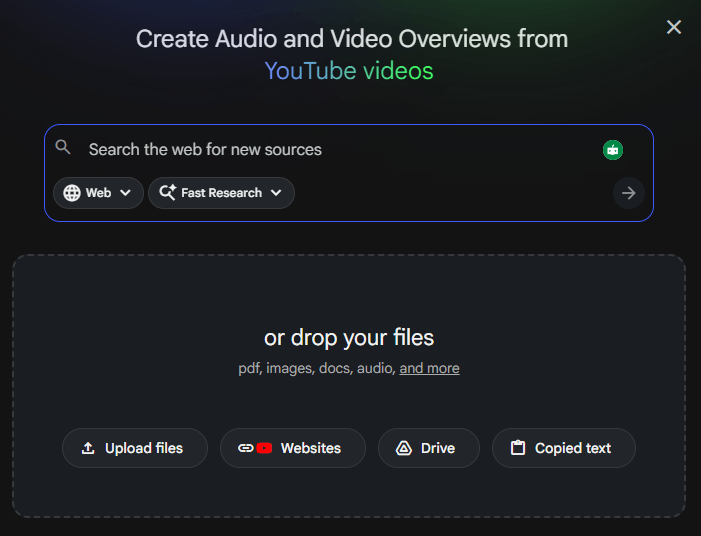The image size is (701, 536).
Task: Click the "or drop your files" heading
Action: coord(349,338)
